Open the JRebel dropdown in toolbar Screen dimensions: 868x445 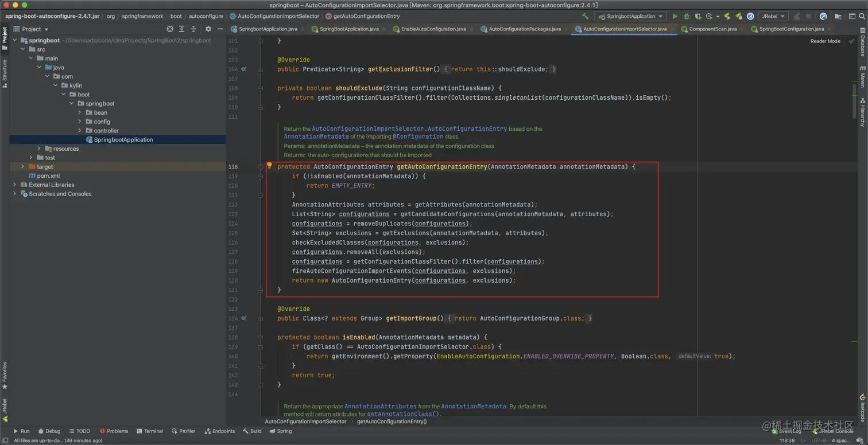772,16
